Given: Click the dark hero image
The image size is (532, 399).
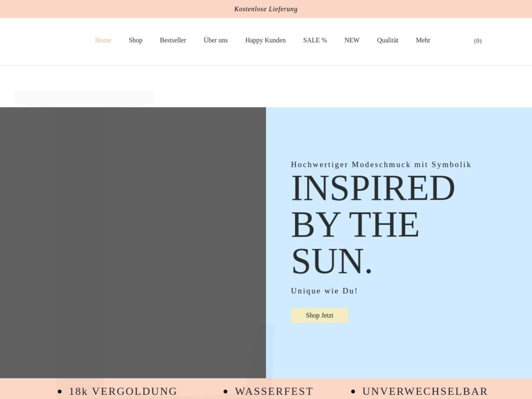Looking at the screenshot, I should tap(133, 242).
